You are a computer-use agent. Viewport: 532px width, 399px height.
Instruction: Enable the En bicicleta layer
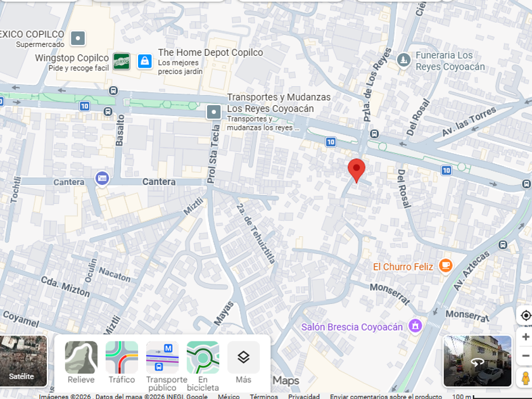tap(203, 367)
